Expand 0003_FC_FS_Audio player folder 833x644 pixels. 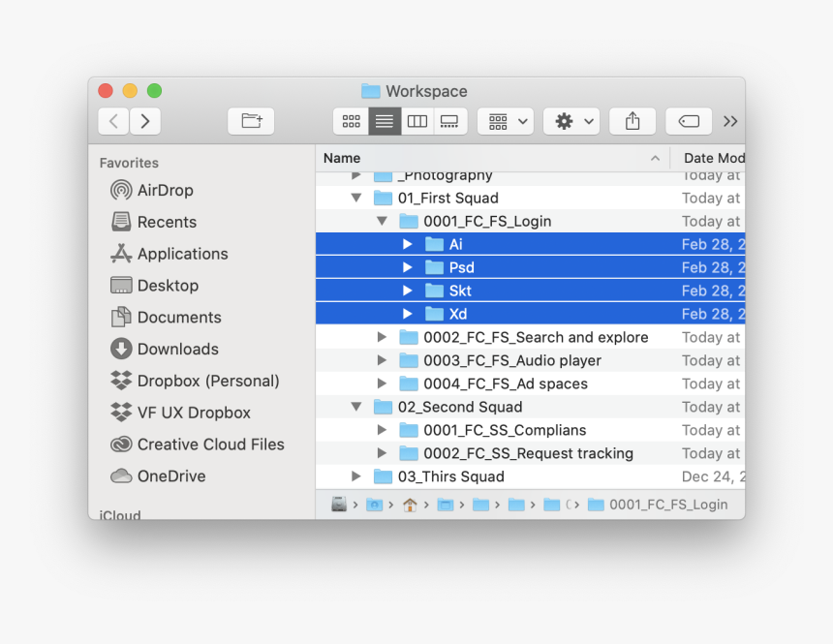pos(382,360)
